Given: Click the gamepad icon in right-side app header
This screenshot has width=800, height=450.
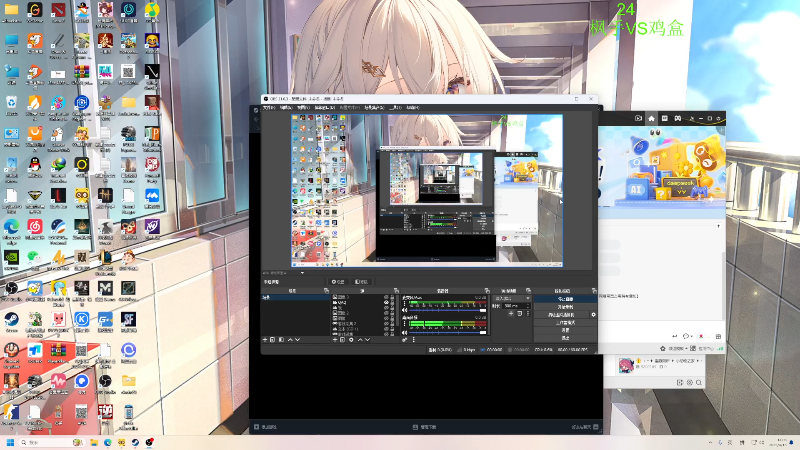Looking at the screenshot, I should tap(678, 118).
